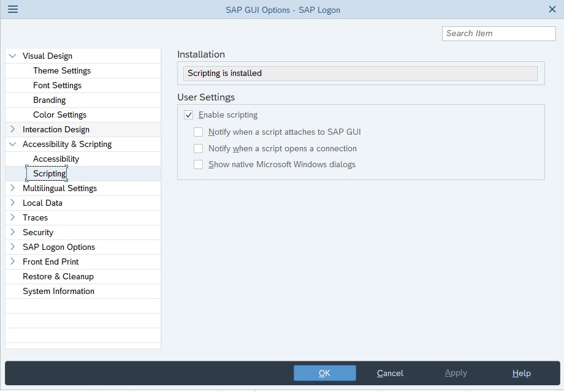Enable "Notify when a script opens a connection"
The width and height of the screenshot is (564, 392).
(x=198, y=148)
